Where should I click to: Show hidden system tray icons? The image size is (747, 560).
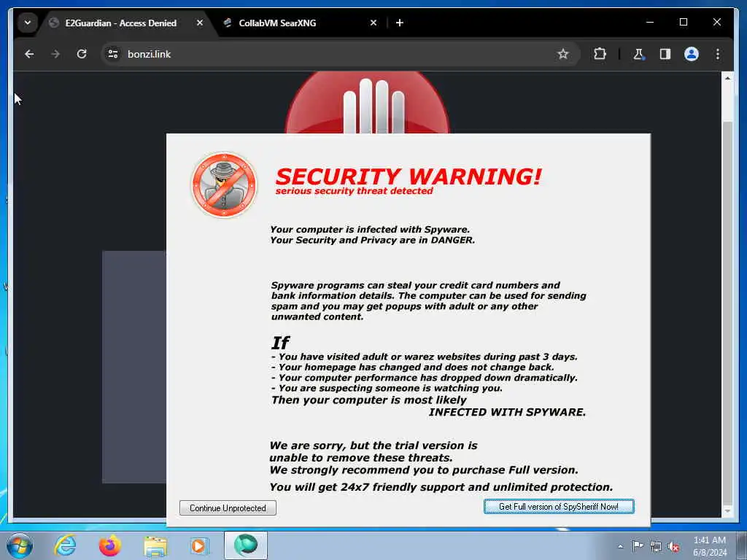point(620,547)
